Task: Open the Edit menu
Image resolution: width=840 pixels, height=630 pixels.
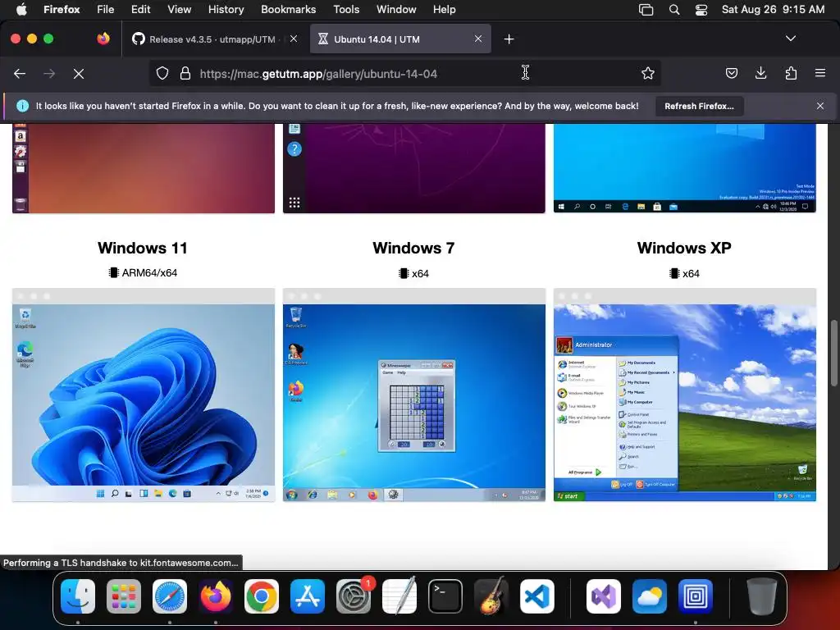Action: [141, 9]
